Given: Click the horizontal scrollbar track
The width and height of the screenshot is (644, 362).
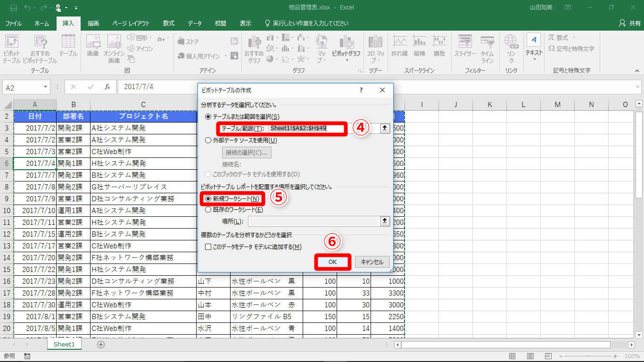Looking at the screenshot, I should click(514, 345).
